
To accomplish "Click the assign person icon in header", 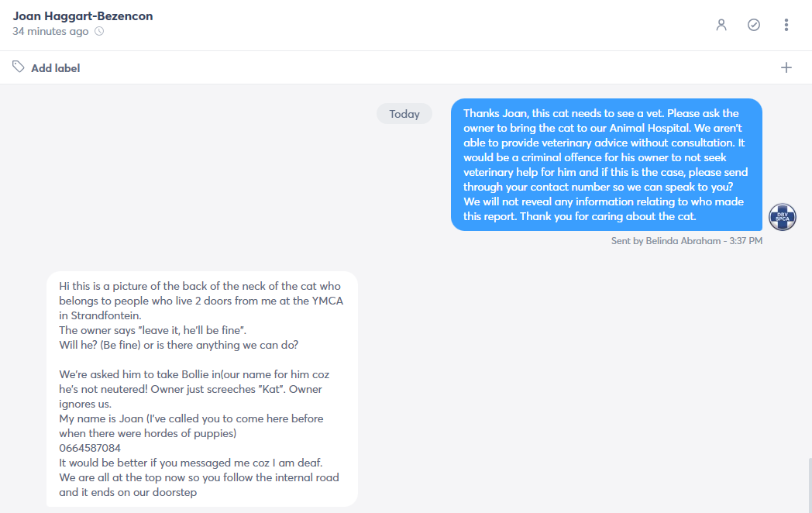I will tap(721, 25).
